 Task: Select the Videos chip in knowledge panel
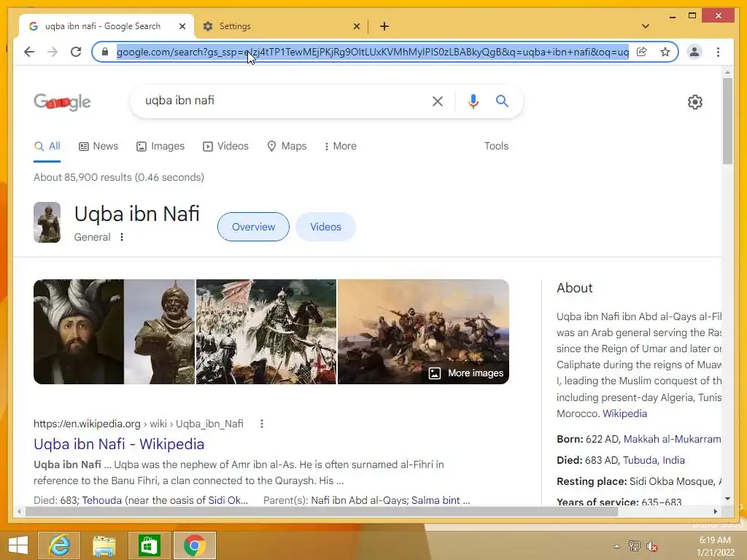coord(325,227)
